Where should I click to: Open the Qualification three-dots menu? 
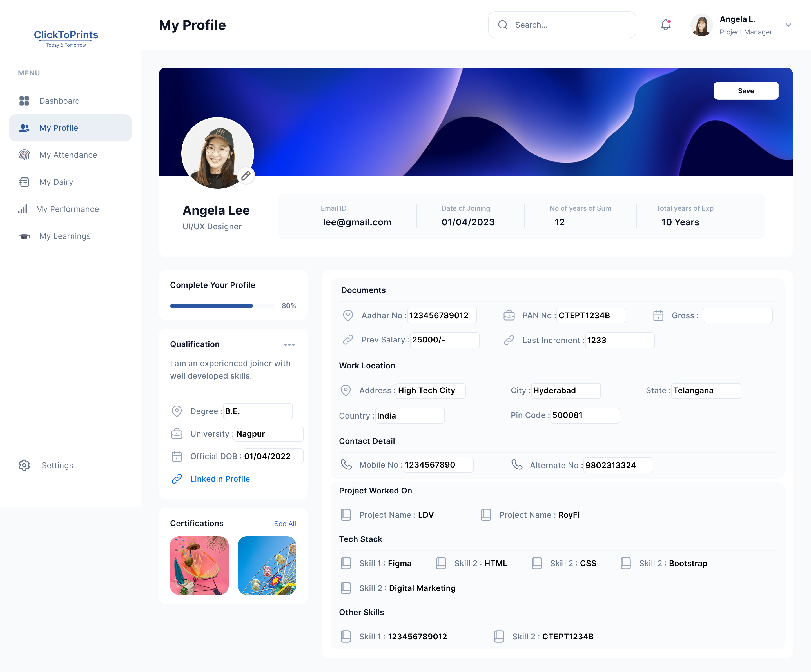pos(289,344)
